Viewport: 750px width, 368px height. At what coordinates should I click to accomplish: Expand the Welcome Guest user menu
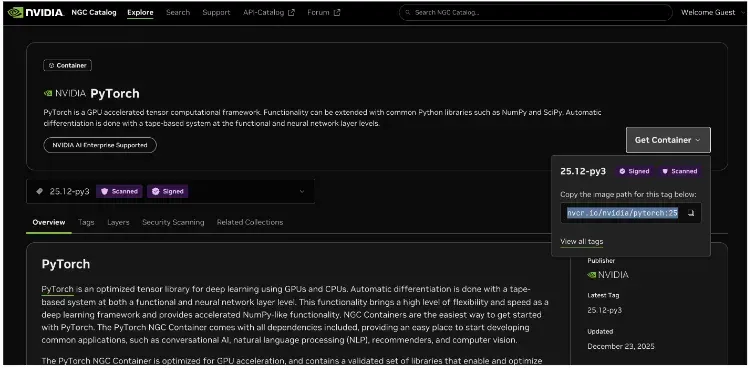click(712, 12)
